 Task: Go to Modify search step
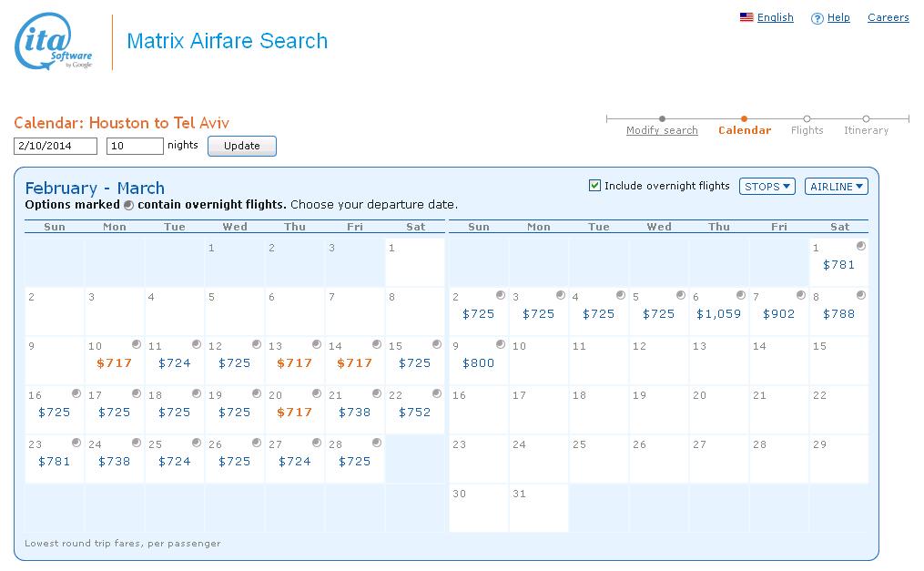662,130
